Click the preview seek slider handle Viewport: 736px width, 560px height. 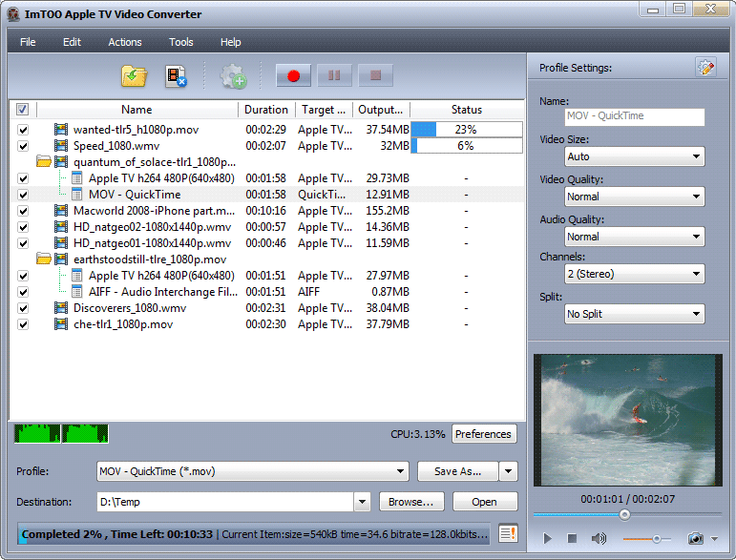(x=624, y=514)
